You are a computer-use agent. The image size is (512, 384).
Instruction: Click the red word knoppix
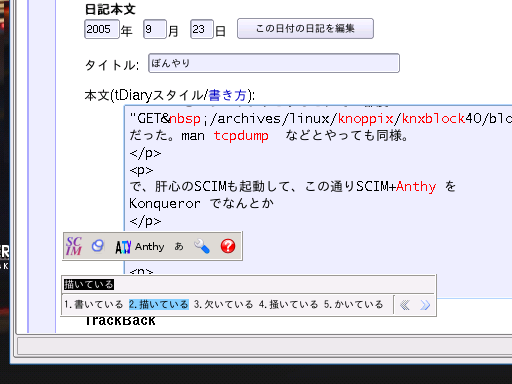[x=365, y=119]
